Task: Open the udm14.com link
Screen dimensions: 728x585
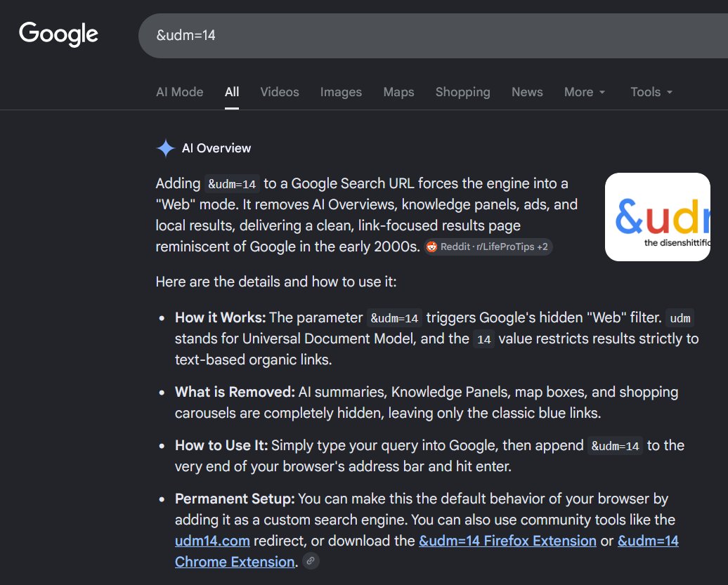Action: [212, 541]
